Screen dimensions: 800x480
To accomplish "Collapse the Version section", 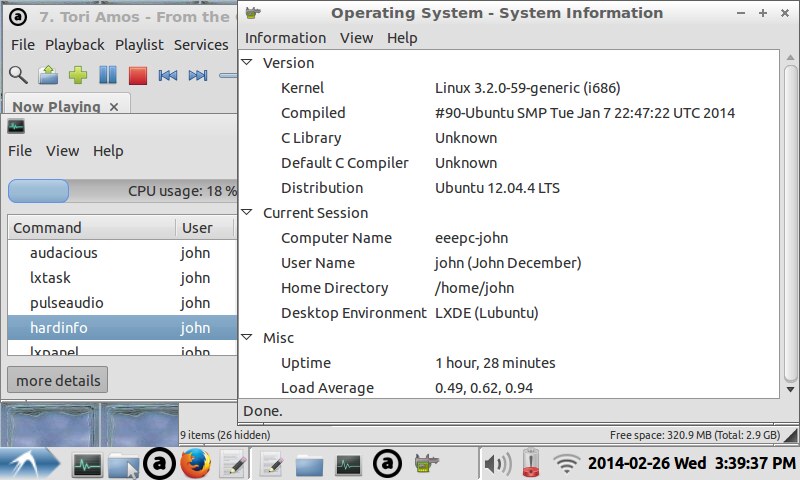I will coord(247,62).
